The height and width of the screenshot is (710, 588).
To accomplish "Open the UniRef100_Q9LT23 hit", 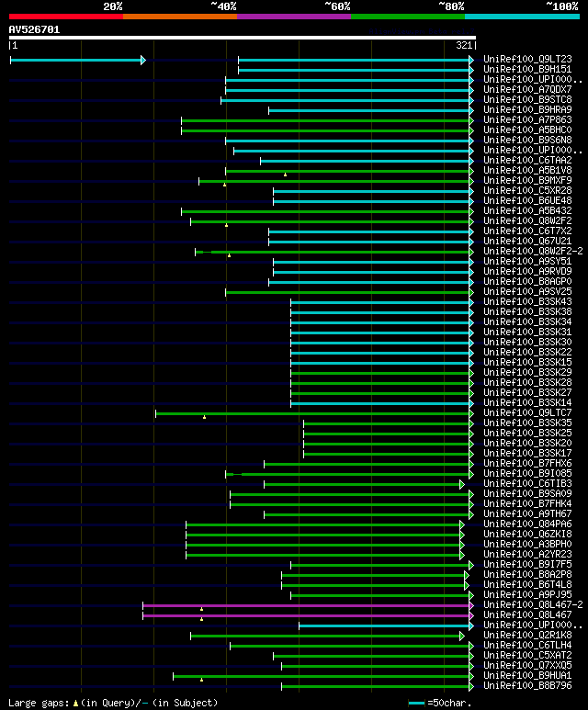I will tap(527, 60).
